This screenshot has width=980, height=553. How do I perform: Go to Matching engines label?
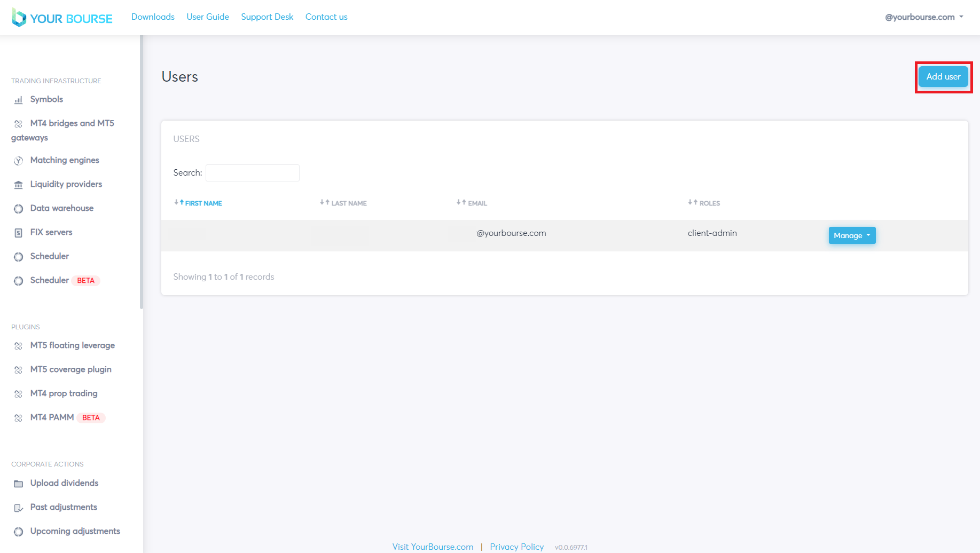click(65, 160)
